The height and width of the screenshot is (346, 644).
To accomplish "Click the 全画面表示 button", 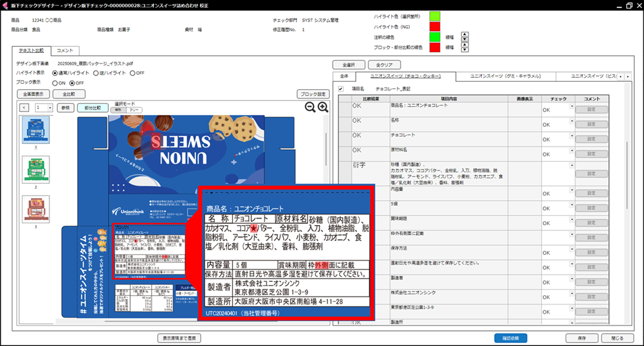I will [33, 94].
